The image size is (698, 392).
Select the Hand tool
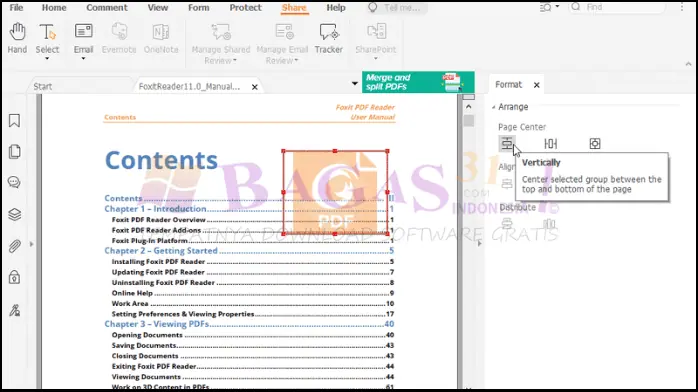17,39
